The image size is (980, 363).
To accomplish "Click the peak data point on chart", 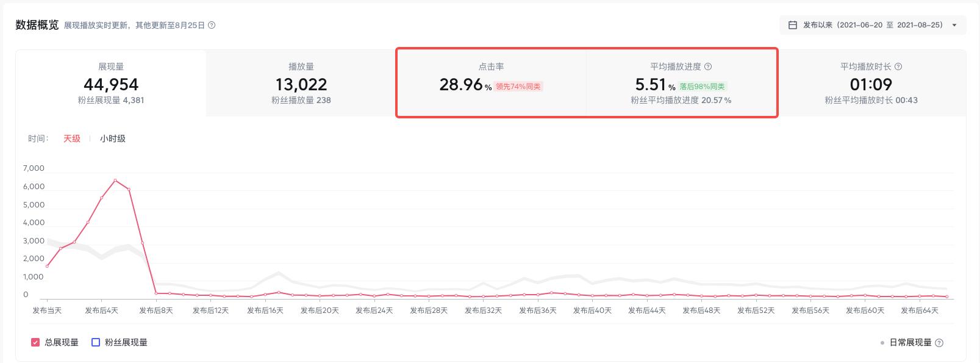I will click(115, 181).
